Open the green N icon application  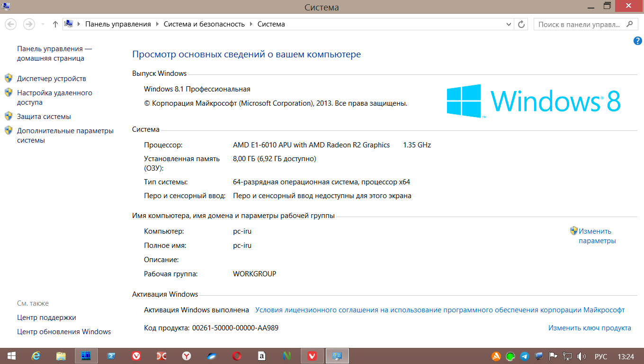tap(287, 356)
